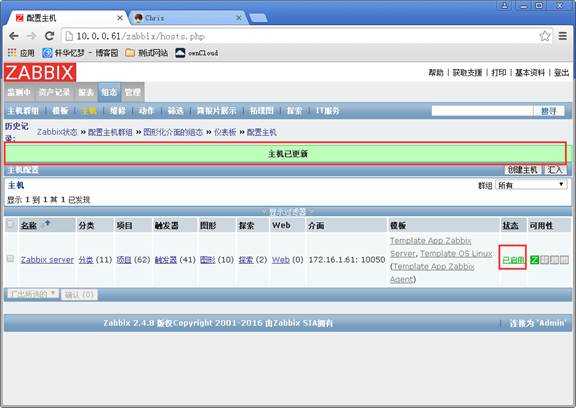Click the 创建主机 button
576x408 pixels.
pos(522,170)
